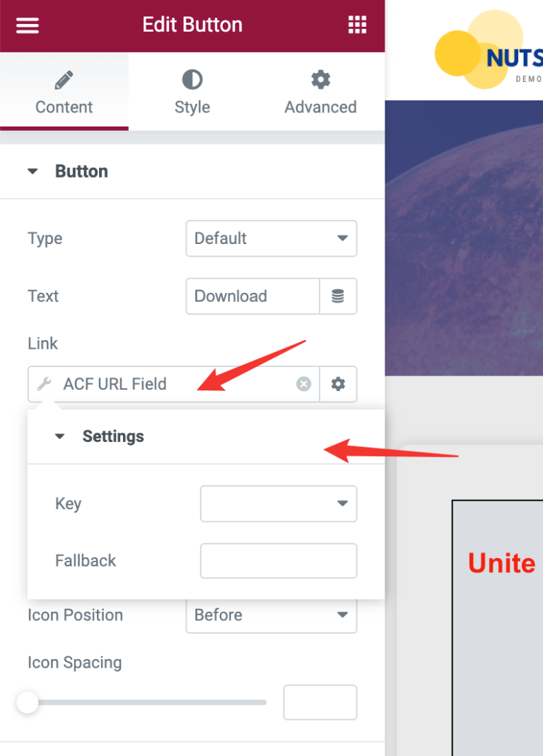Click the Text input containing Download
The image size is (543, 756).
point(252,296)
